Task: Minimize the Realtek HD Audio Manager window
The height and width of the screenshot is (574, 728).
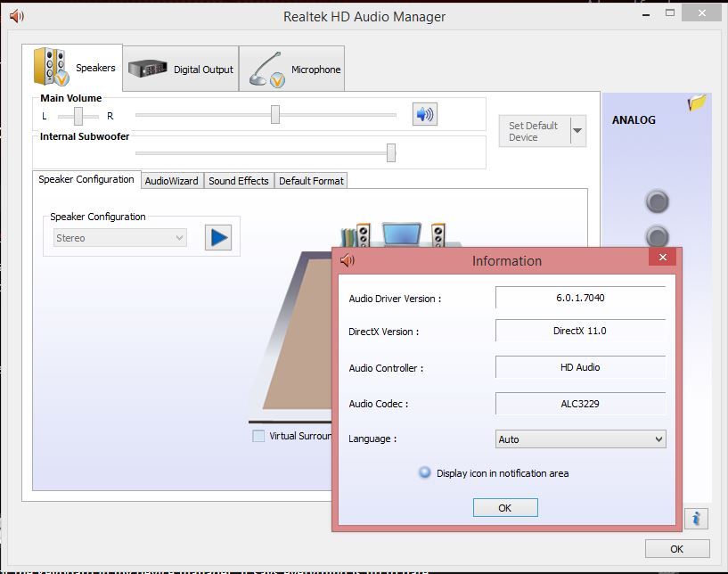Action: pos(646,14)
